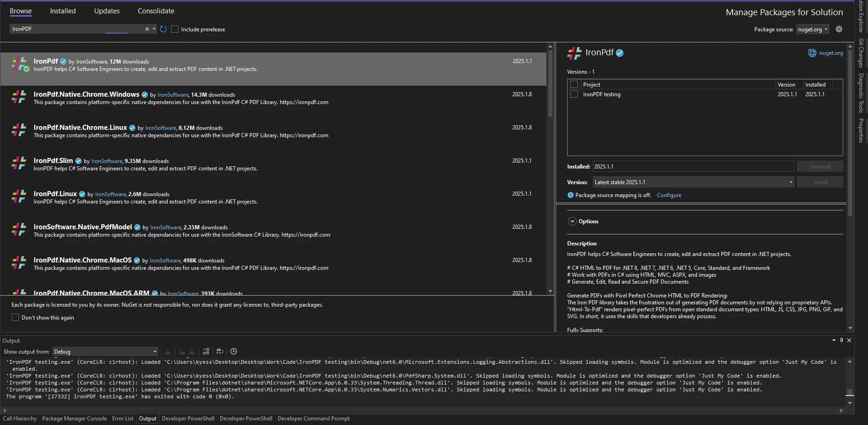Click the IronPdf.Slim package icon

coord(19,163)
